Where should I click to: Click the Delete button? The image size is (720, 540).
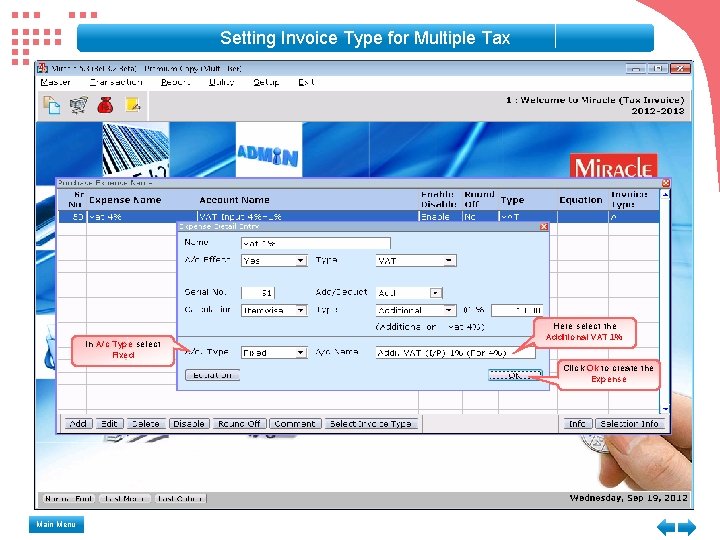146,423
